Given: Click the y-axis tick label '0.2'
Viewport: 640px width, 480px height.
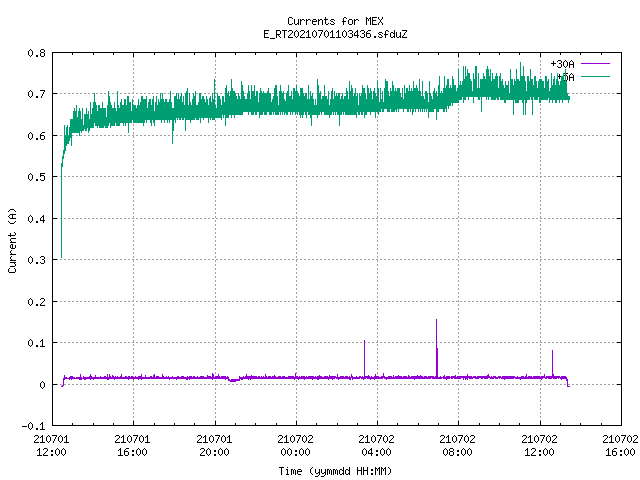Looking at the screenshot, I should pyautogui.click(x=36, y=302).
